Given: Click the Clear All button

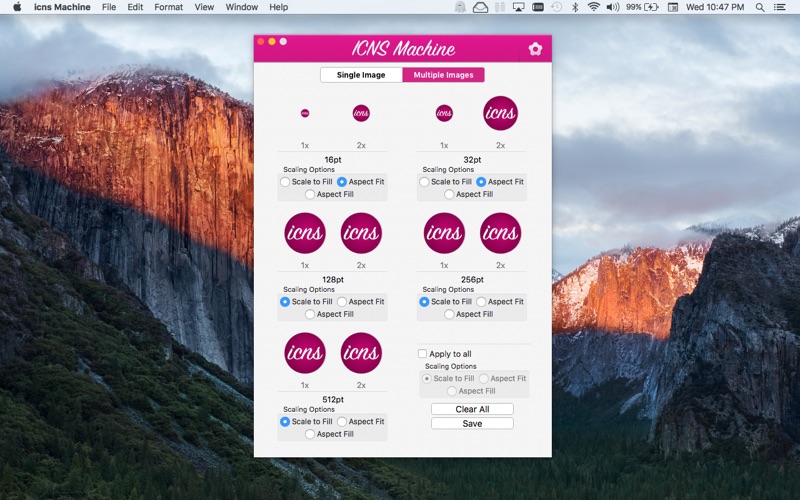Looking at the screenshot, I should click(472, 409).
